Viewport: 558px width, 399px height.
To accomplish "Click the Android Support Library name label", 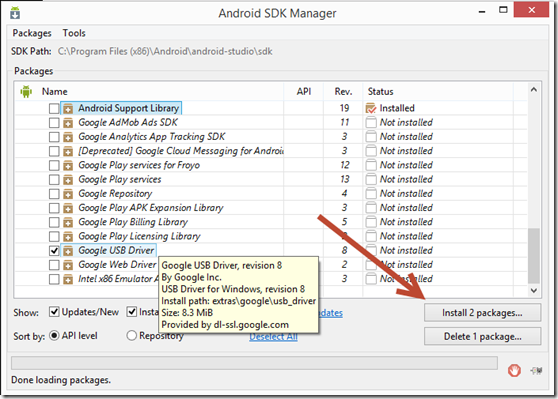I will coord(128,108).
